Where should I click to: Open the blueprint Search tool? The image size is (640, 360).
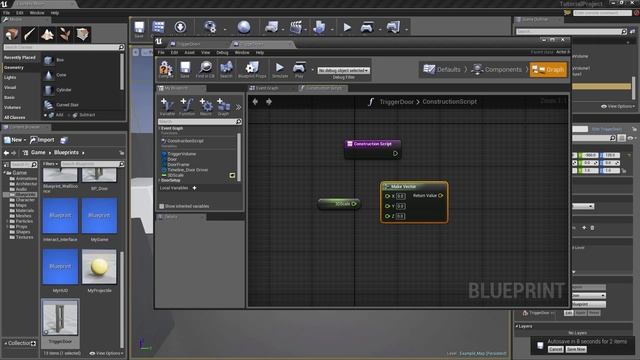coord(226,69)
